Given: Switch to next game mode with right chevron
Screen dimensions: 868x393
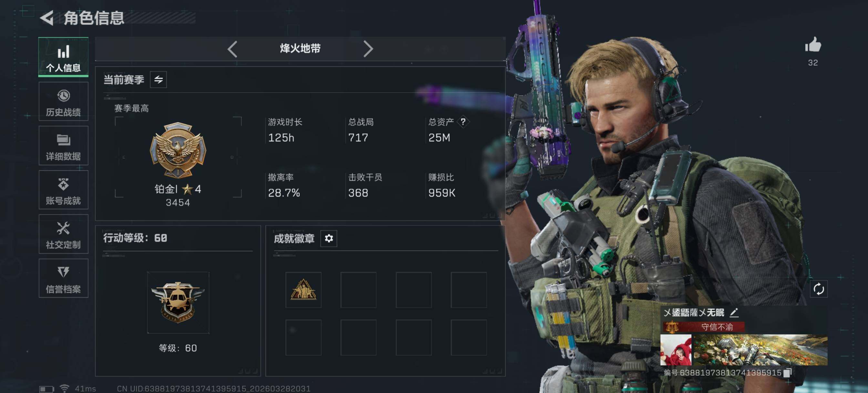Looking at the screenshot, I should tap(368, 49).
